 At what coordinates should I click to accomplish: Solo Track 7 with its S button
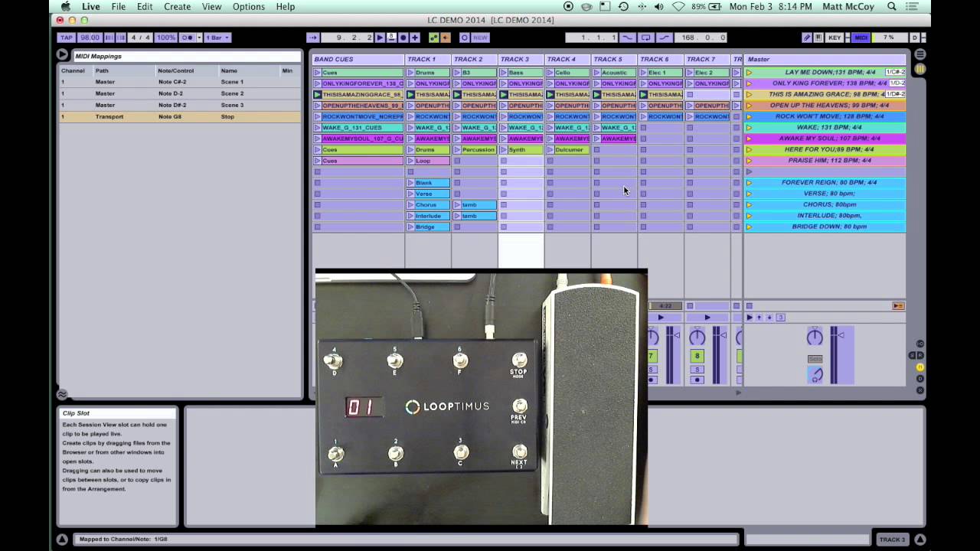pos(697,369)
